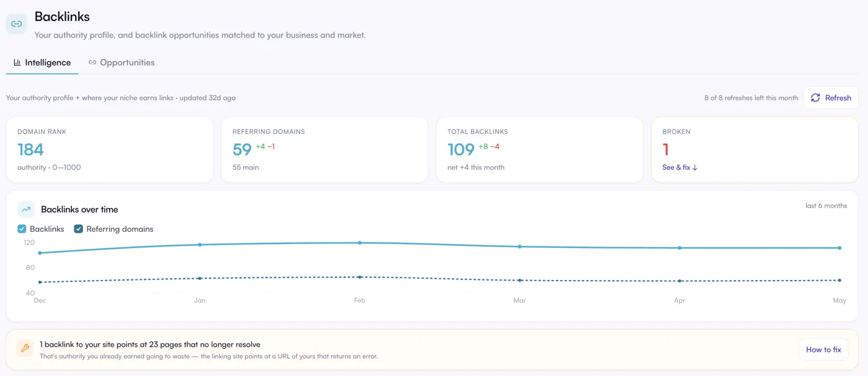The image size is (868, 376).
Task: Click the 40 y-axis label
Action: point(30,293)
